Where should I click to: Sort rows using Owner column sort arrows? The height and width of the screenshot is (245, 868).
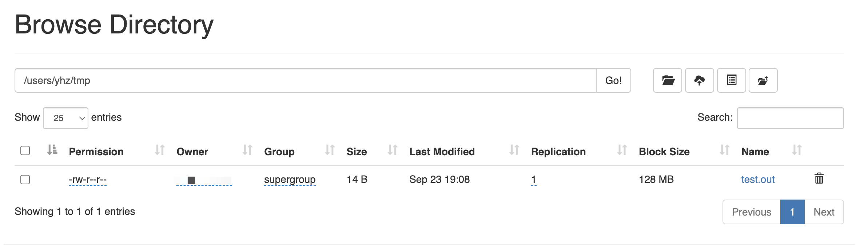[x=247, y=150]
